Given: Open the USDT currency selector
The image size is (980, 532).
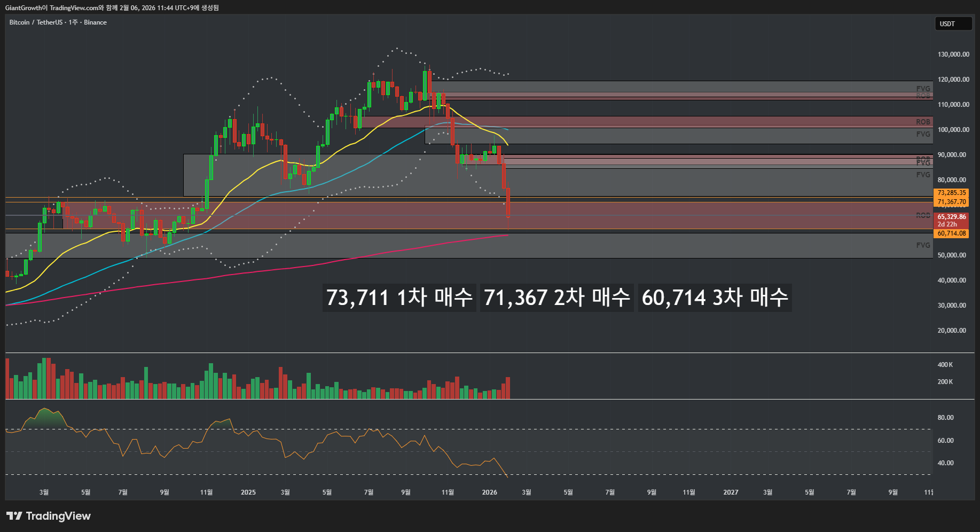Looking at the screenshot, I should point(953,24).
